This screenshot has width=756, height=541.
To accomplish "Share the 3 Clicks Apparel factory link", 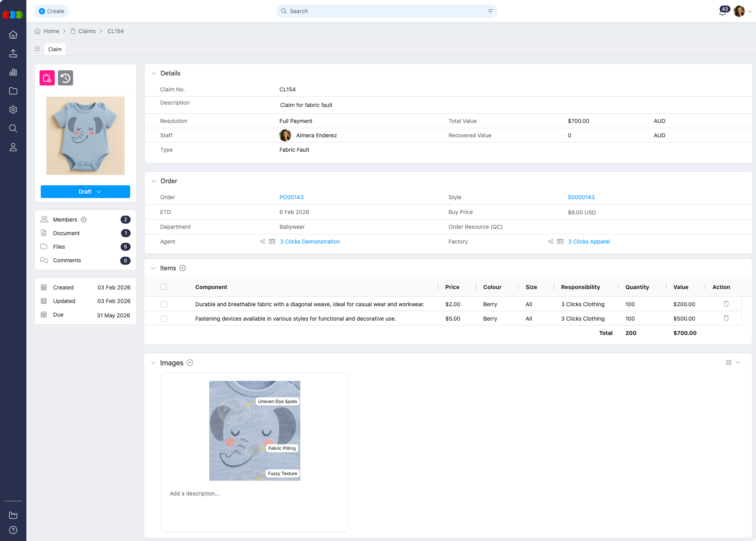I will pos(551,242).
